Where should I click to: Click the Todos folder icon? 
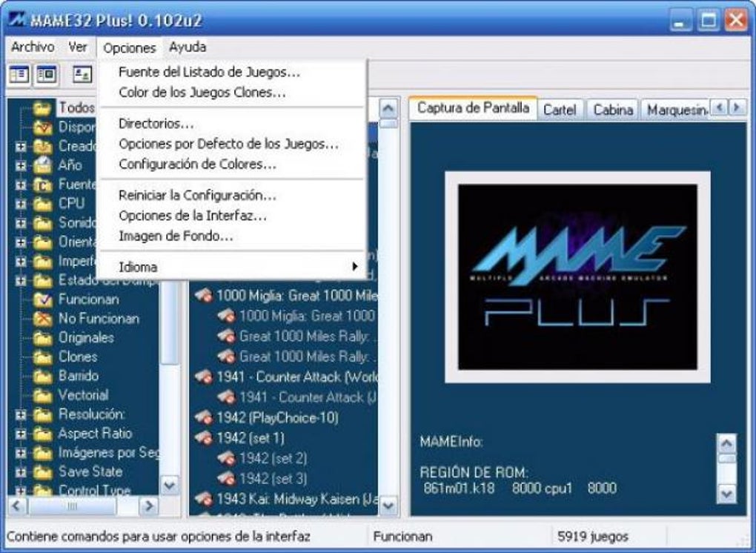tap(42, 108)
